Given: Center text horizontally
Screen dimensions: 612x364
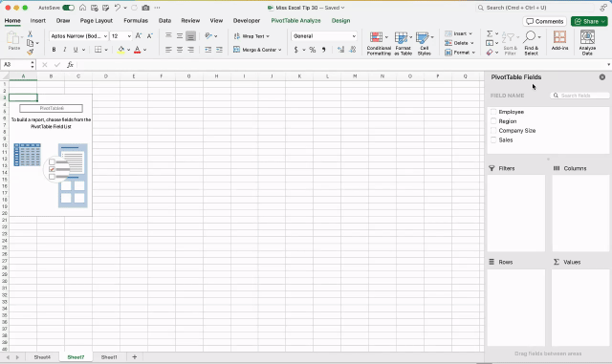Looking at the screenshot, I should coord(180,50).
